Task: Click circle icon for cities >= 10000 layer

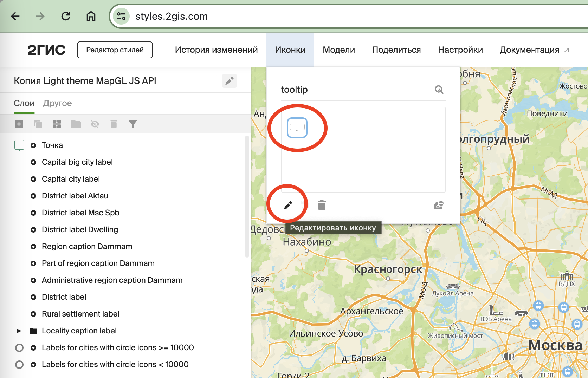Action: [x=19, y=348]
